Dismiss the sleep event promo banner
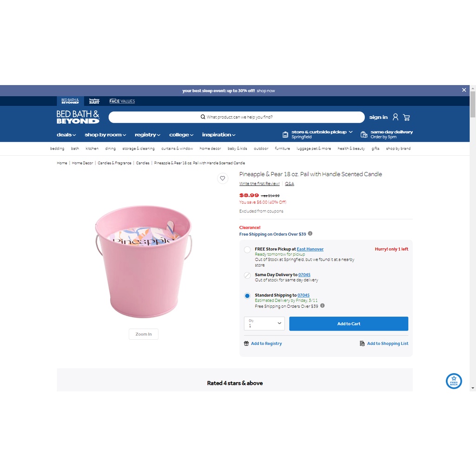The image size is (476, 476). 463,90
